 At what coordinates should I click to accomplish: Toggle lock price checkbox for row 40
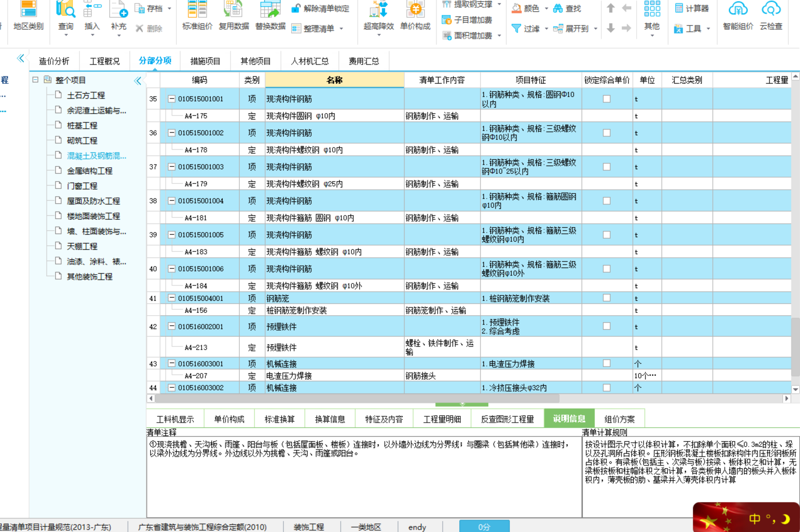pyautogui.click(x=607, y=269)
